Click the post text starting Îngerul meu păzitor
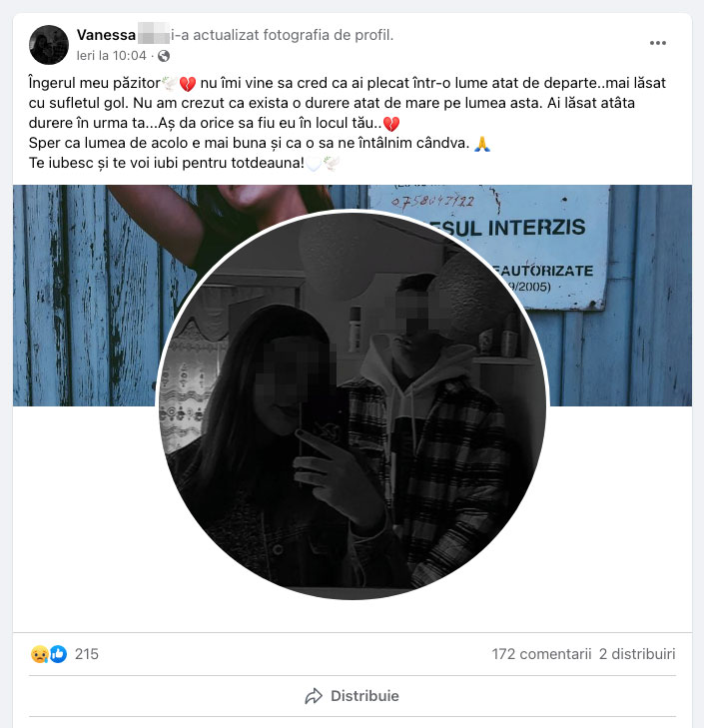Viewport: 704px width, 728px height. click(x=348, y=123)
